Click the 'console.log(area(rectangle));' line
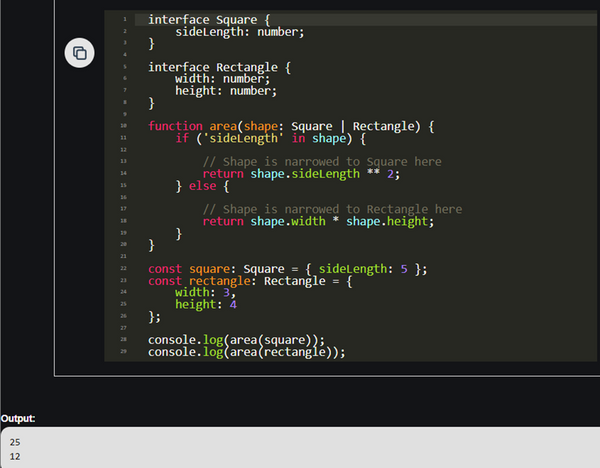This screenshot has width=600, height=468. (x=246, y=352)
